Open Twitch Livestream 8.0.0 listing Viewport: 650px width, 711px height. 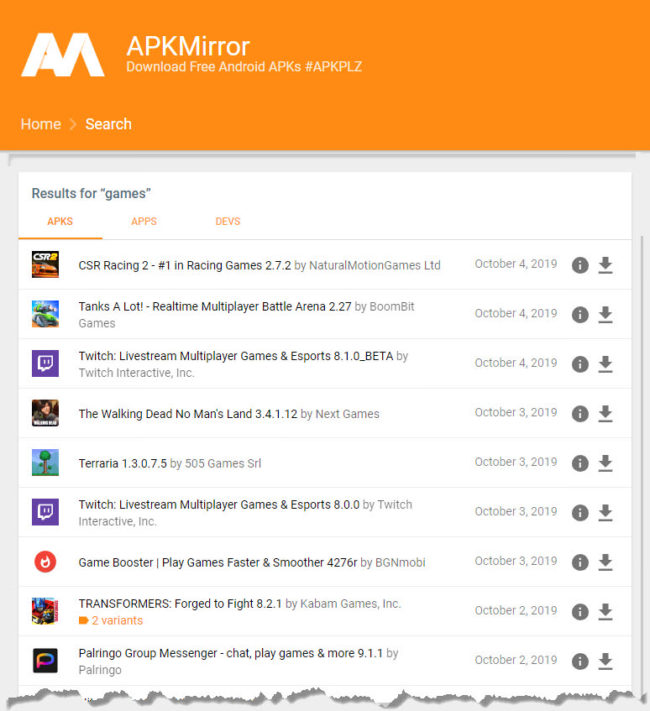pyautogui.click(x=219, y=505)
